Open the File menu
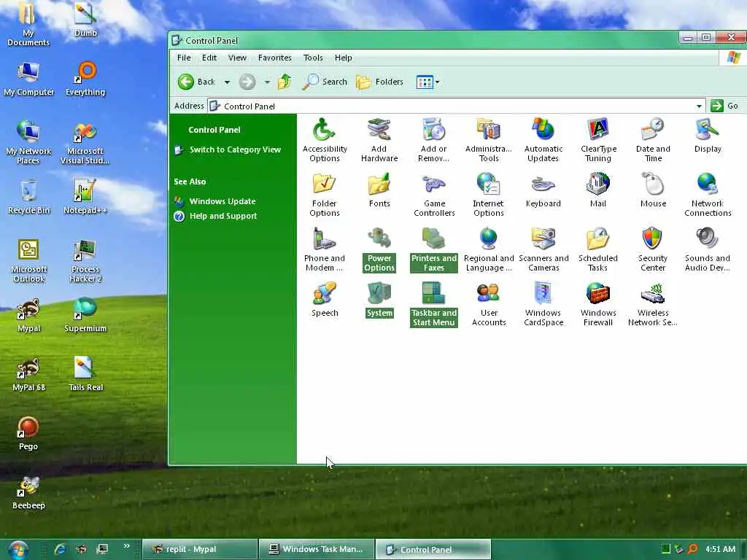Screen dimensions: 747x560 click(184, 58)
